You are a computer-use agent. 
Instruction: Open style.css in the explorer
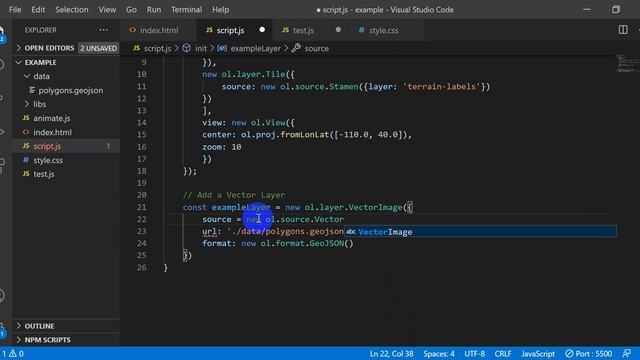[48, 160]
